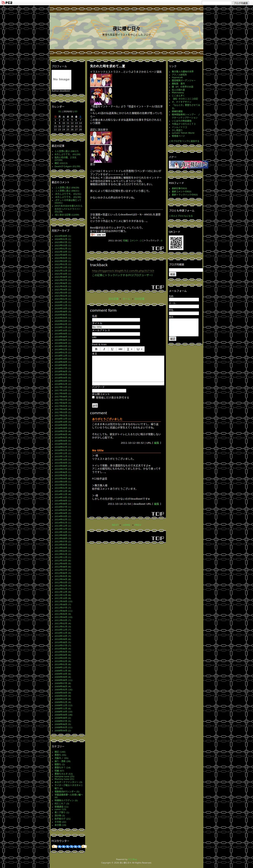Go to previous month 01 in the calendar
Viewport: 253px width, 868px height.
(x=60, y=112)
